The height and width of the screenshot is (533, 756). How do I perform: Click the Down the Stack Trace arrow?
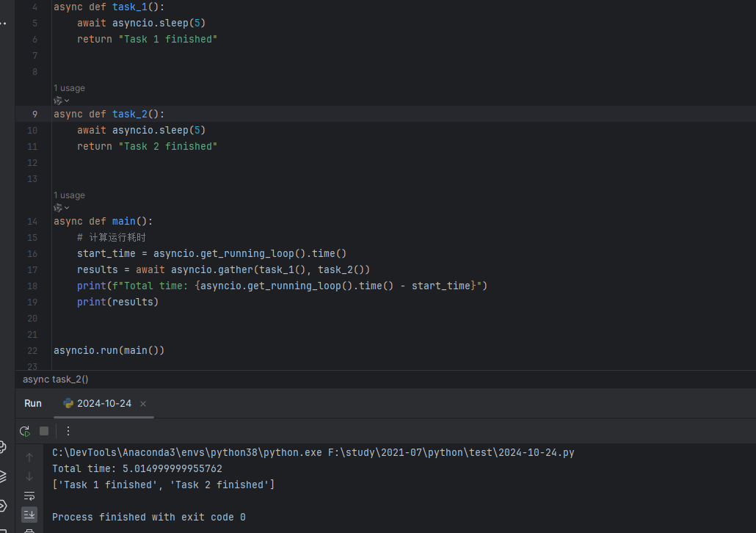click(29, 476)
